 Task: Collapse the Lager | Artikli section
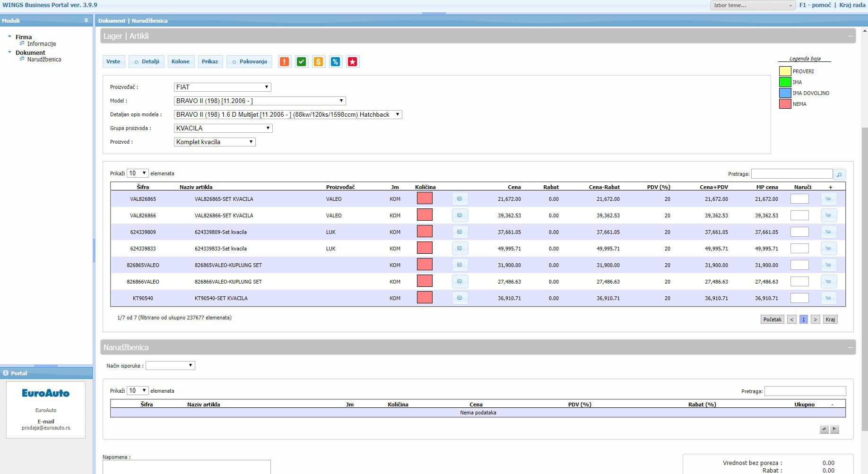[x=850, y=36]
